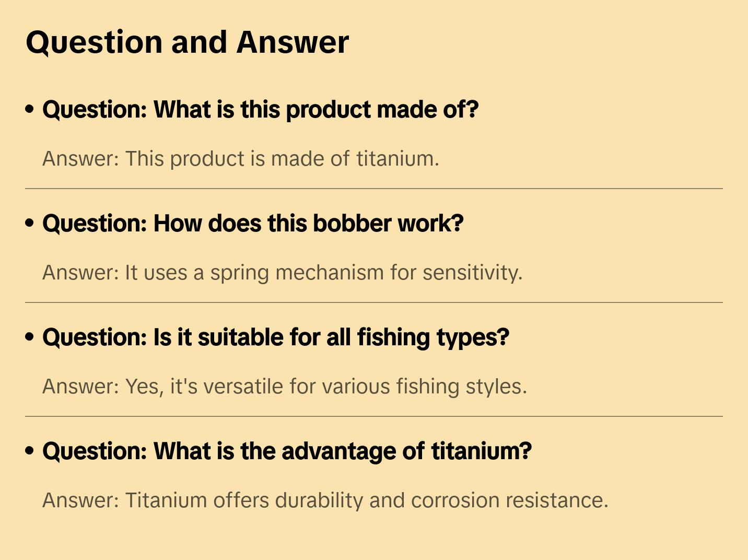Click the bullet before the product material question
This screenshot has height=560, width=748.
pyautogui.click(x=30, y=110)
